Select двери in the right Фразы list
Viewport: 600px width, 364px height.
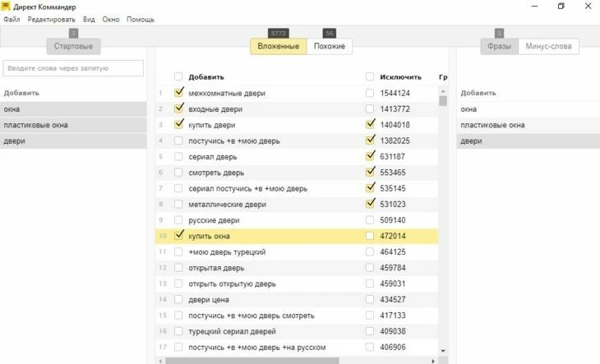528,141
